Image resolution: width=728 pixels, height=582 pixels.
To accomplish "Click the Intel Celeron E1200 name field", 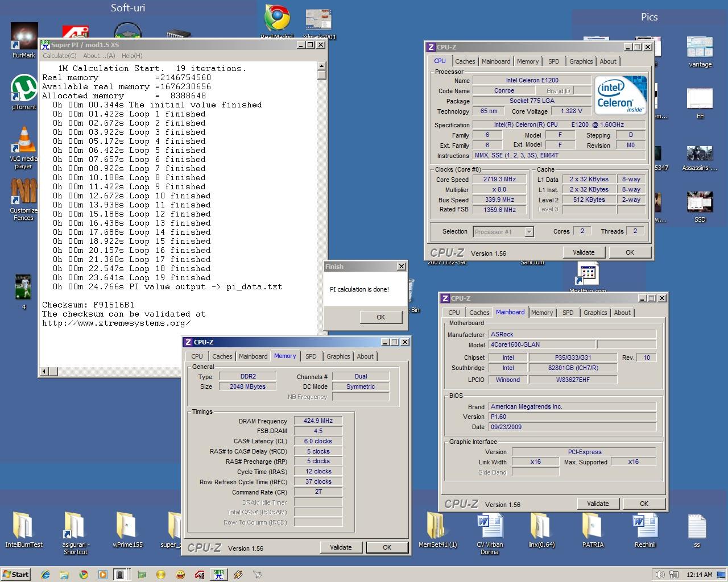I will pyautogui.click(x=532, y=81).
